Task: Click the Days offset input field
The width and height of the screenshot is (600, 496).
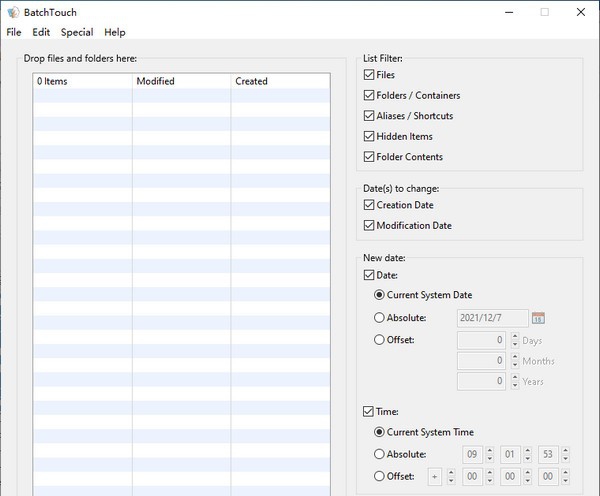Action: [481, 340]
